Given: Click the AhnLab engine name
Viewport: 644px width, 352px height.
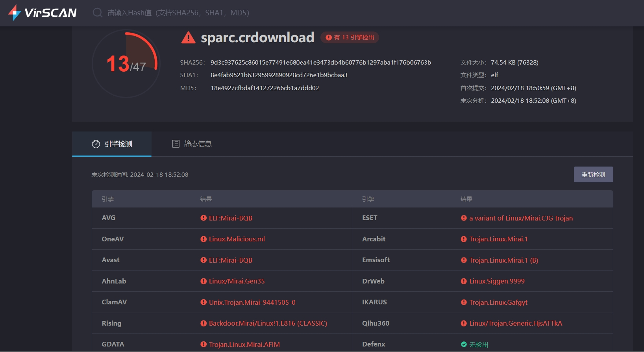Looking at the screenshot, I should [x=114, y=281].
